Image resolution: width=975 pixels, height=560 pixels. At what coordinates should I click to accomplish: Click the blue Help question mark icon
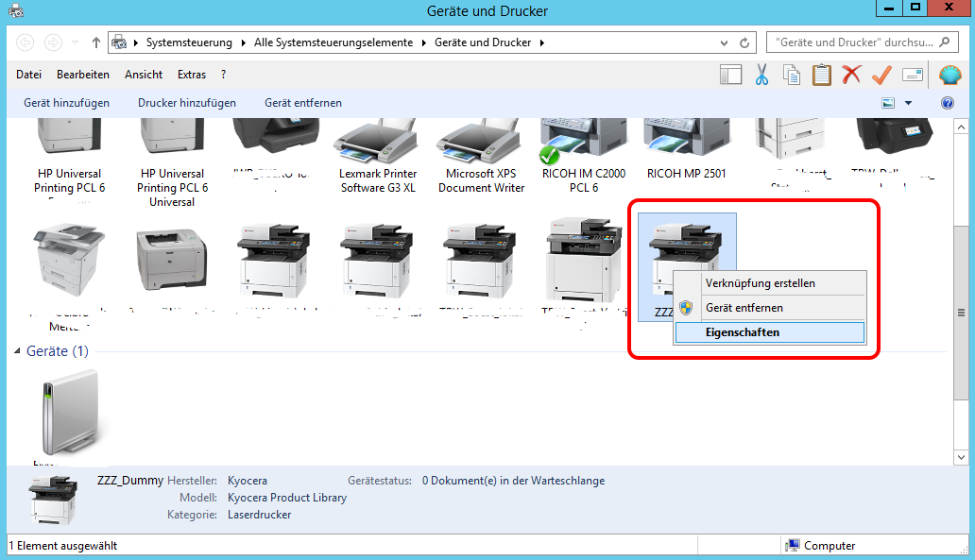[x=947, y=103]
